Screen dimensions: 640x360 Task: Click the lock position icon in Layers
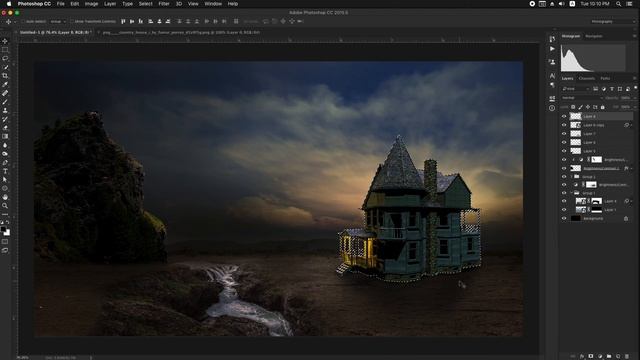(588, 107)
